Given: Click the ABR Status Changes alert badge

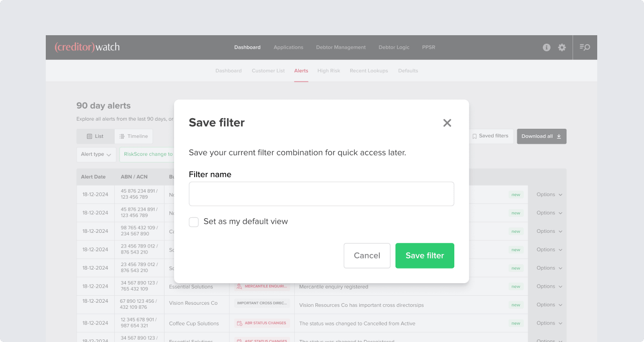Looking at the screenshot, I should tap(262, 323).
